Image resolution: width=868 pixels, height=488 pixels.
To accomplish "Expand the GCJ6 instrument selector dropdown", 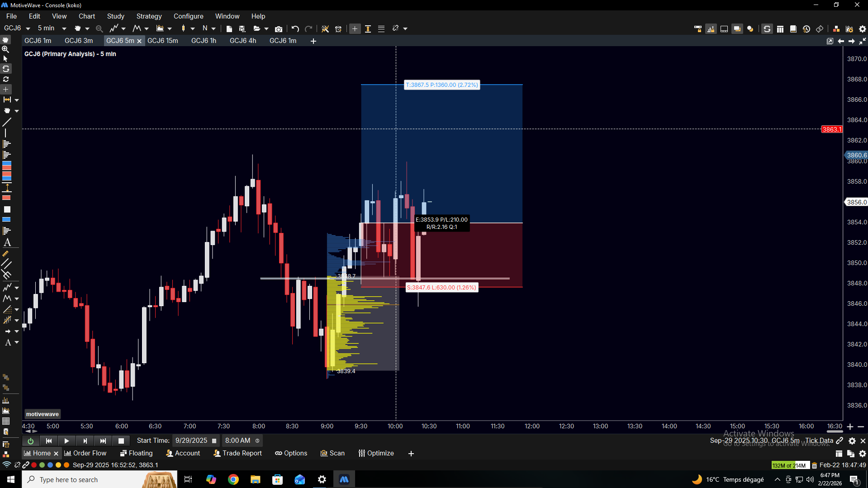I will click(x=28, y=28).
